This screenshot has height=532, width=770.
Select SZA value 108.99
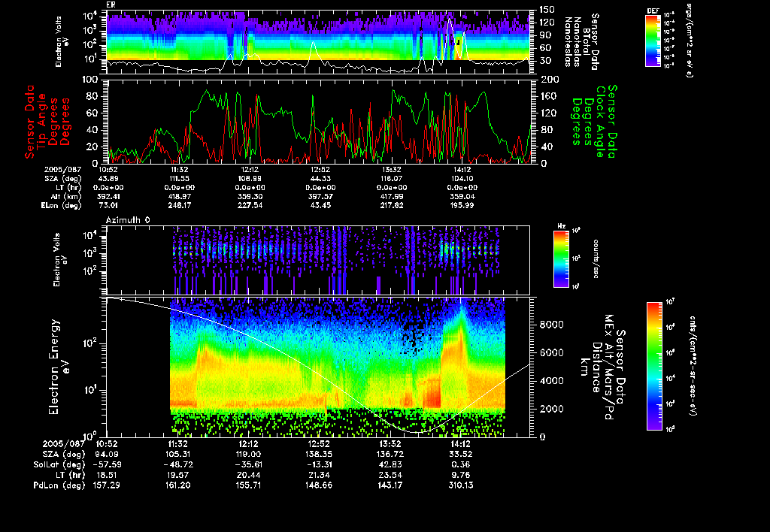pyautogui.click(x=250, y=179)
